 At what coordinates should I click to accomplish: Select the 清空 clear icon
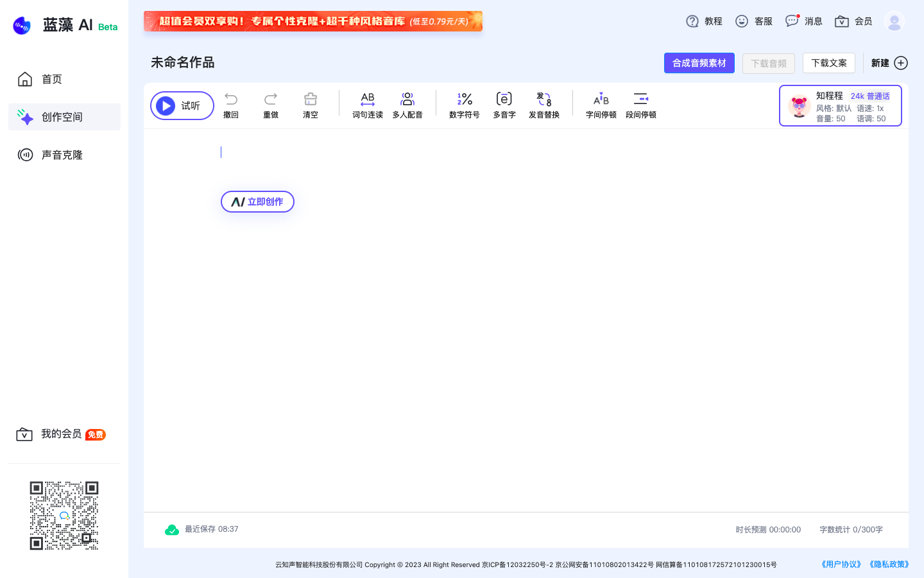click(310, 105)
